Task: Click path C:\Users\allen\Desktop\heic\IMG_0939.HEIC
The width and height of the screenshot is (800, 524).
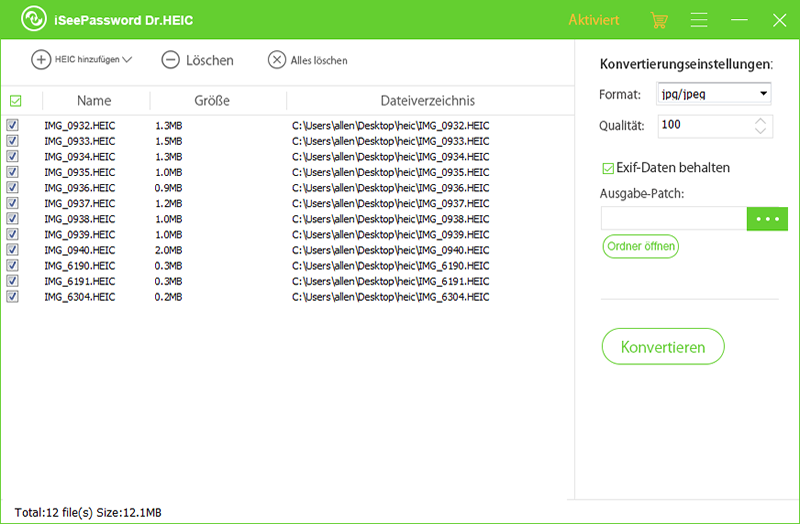Action: coord(390,234)
